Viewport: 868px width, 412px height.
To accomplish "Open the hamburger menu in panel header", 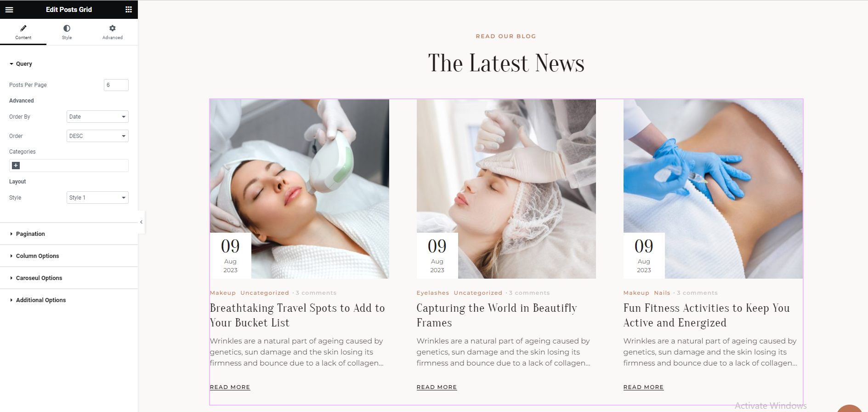I will coord(9,10).
